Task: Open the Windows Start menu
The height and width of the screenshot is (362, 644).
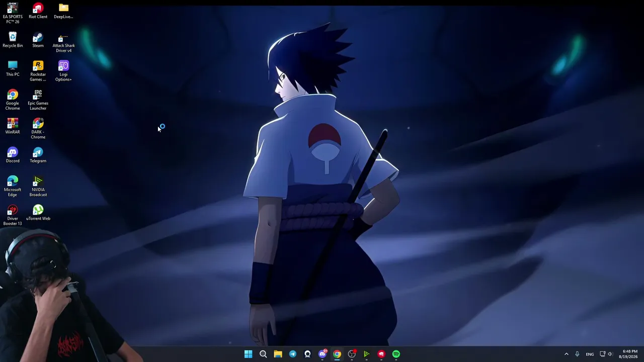Action: [248, 354]
